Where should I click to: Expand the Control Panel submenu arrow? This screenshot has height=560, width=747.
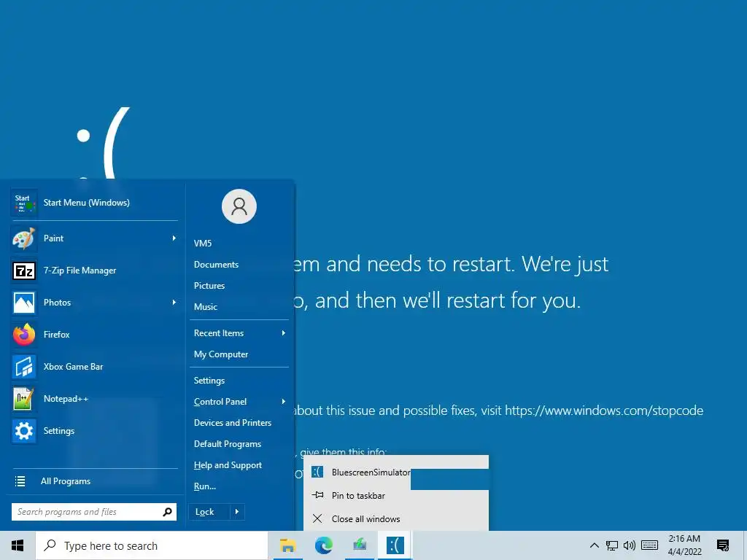click(284, 402)
